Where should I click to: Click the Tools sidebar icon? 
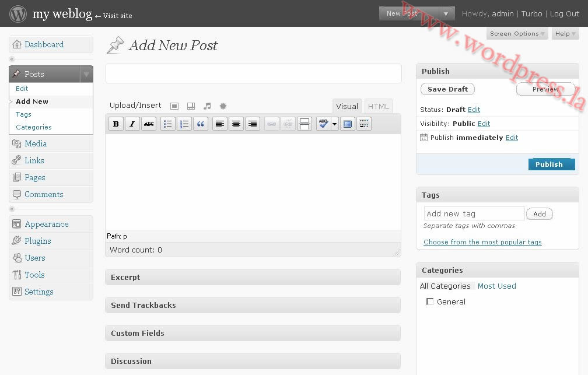click(17, 275)
